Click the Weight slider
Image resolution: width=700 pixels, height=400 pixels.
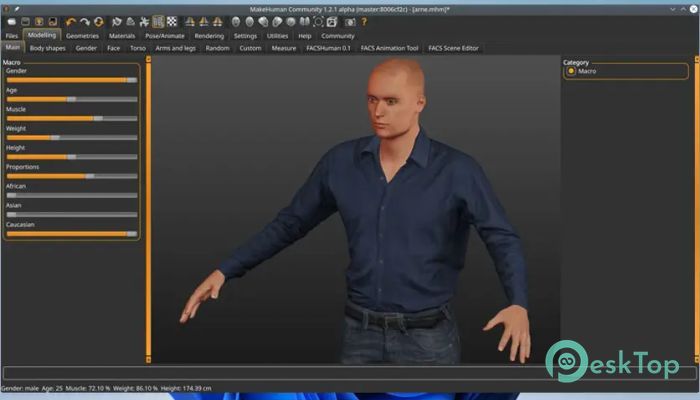[72, 138]
